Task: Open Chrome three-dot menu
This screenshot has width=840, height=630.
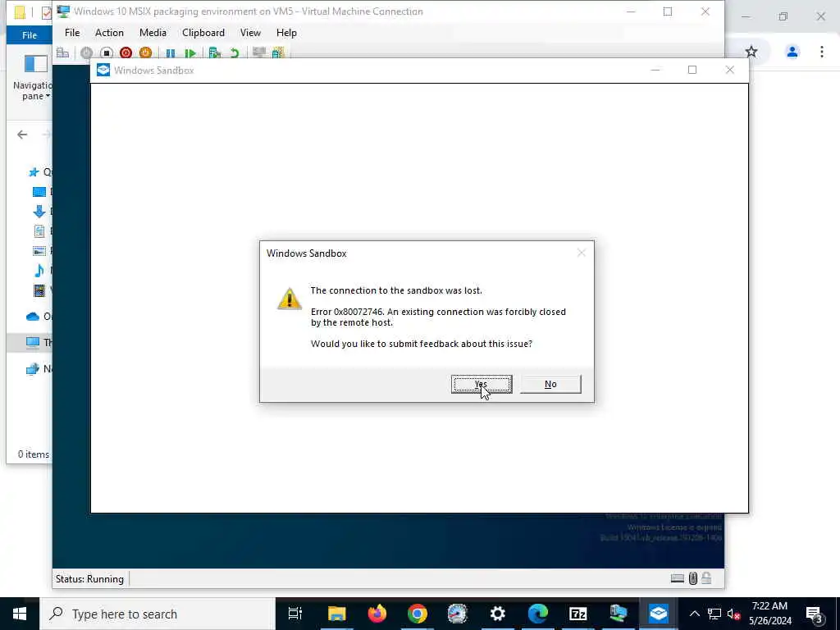Action: (821, 52)
